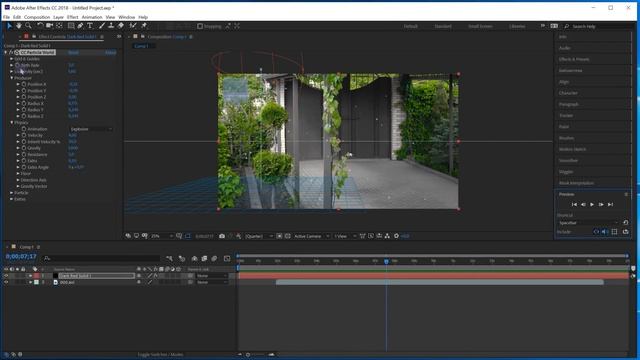This screenshot has width=640, height=360.
Task: Select the Roto Brush tool
Action: pyautogui.click(x=133, y=26)
